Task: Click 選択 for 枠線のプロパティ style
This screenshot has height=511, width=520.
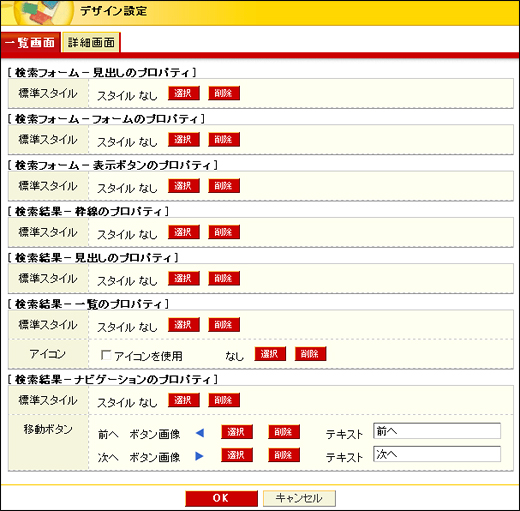Action: pyautogui.click(x=184, y=232)
